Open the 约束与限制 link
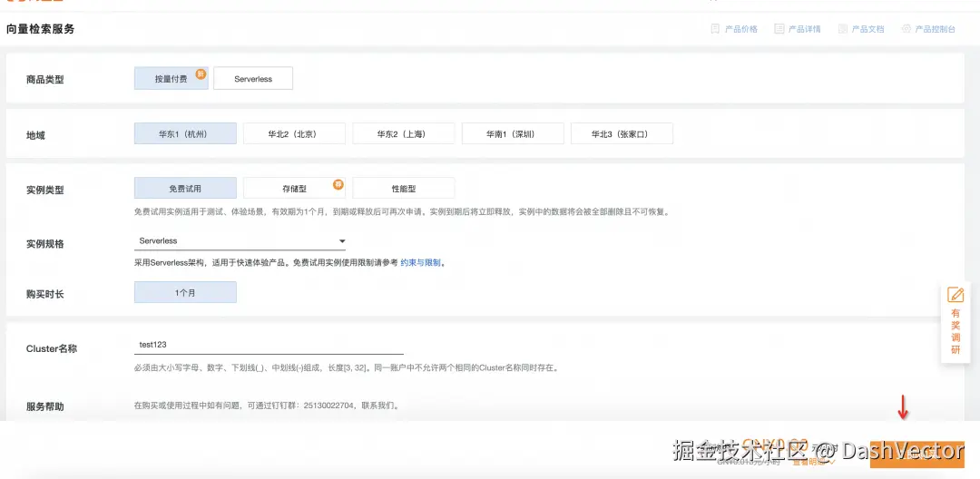Image resolution: width=980 pixels, height=479 pixels. (420, 263)
